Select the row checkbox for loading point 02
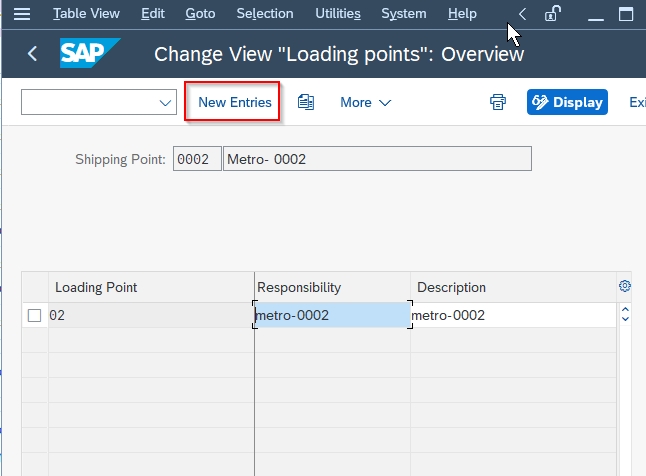The height and width of the screenshot is (476, 646). pos(34,315)
